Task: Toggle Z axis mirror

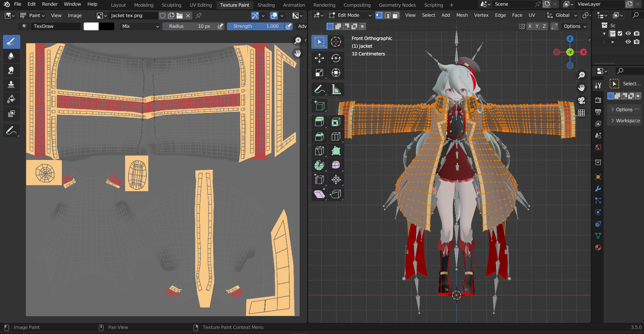Action: click(544, 26)
